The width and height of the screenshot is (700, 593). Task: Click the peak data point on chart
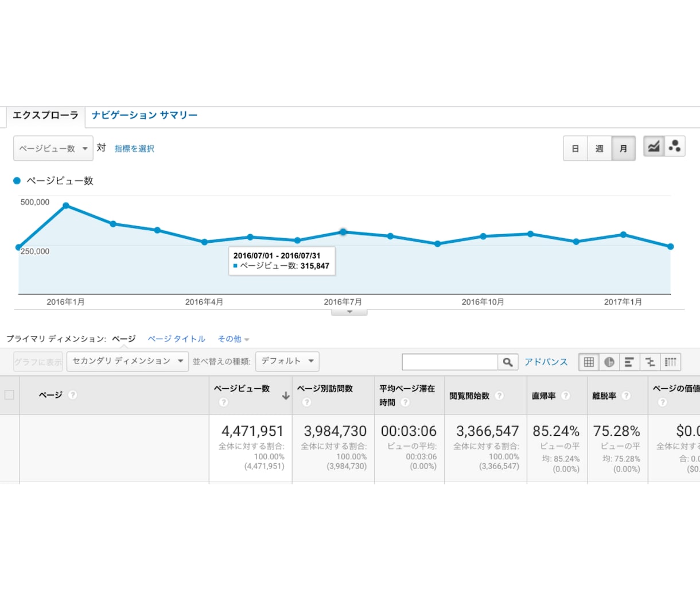pos(66,206)
